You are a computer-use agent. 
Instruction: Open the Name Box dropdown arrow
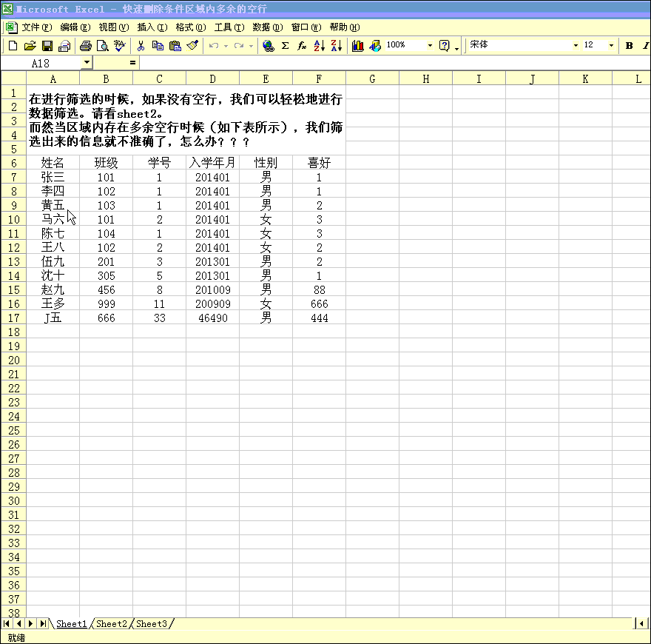(x=87, y=63)
